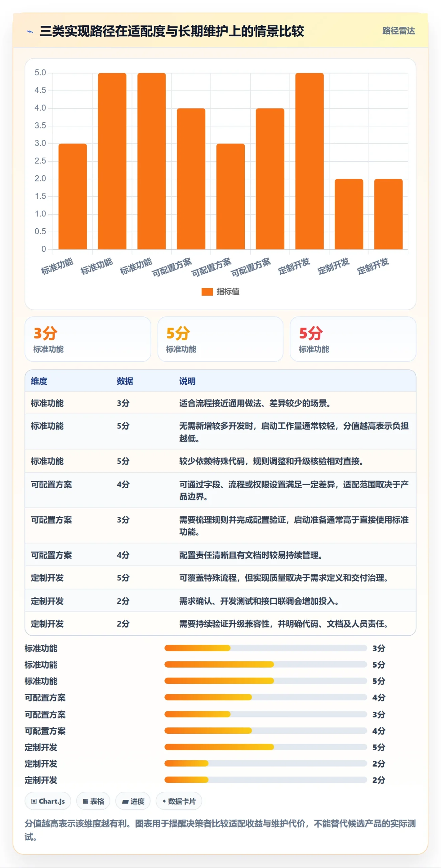Select row 配置责任清晰且有文档时较易持续管理

(x=220, y=554)
